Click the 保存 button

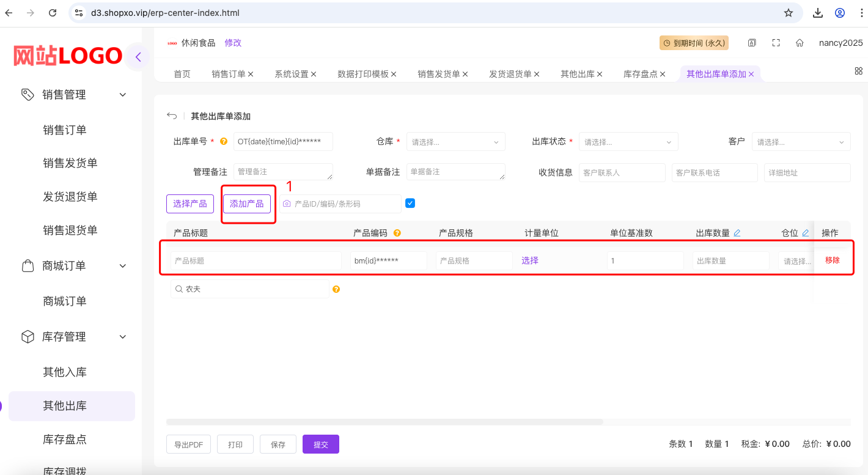(278, 444)
